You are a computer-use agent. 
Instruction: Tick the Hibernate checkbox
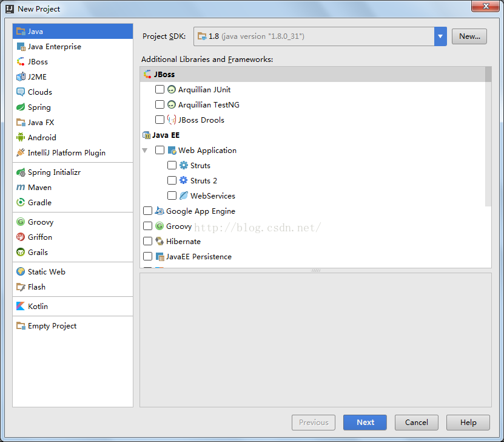(x=147, y=241)
